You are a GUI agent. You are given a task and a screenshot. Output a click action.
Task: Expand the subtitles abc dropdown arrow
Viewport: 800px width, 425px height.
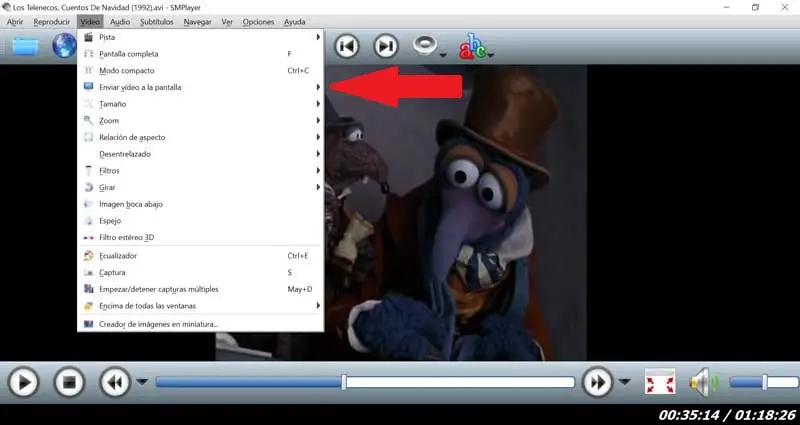[x=490, y=55]
